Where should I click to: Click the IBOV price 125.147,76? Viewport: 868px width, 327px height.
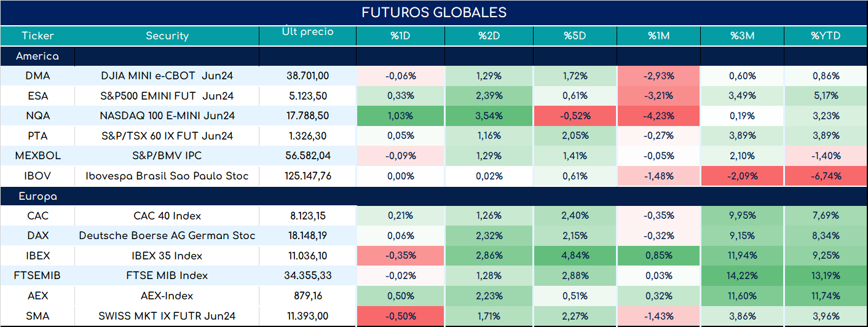point(307,176)
